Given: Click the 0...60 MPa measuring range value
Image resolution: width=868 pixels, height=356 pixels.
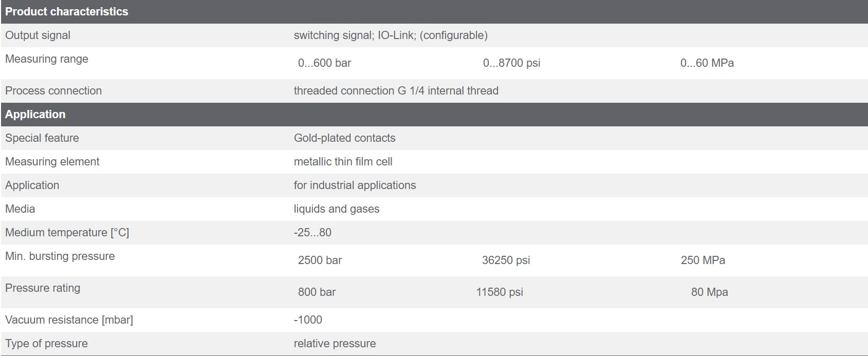Looking at the screenshot, I should [x=707, y=63].
